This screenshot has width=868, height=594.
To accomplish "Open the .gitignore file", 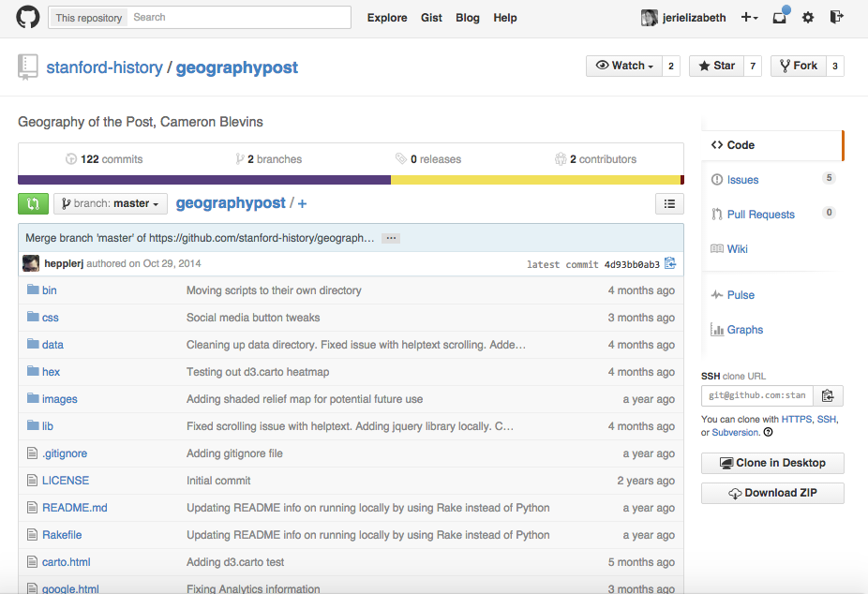I will point(65,453).
